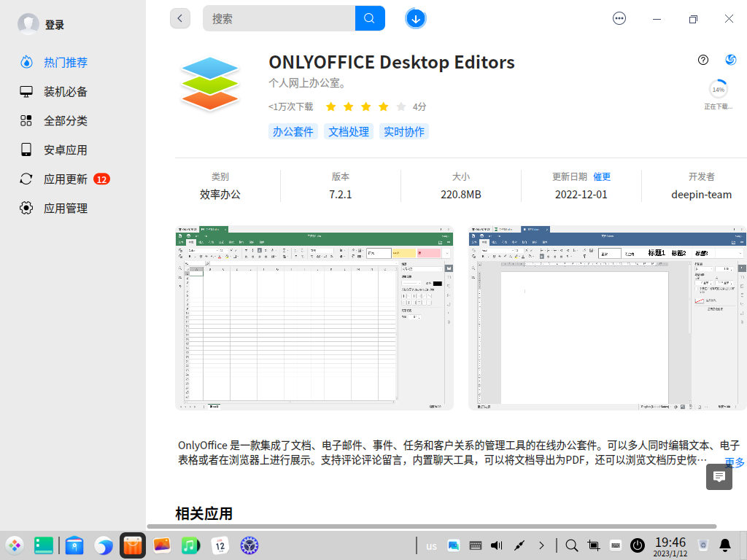Viewport: 747px width, 560px height.
Task: Click the screenshot capture tray icon
Action: point(594,545)
